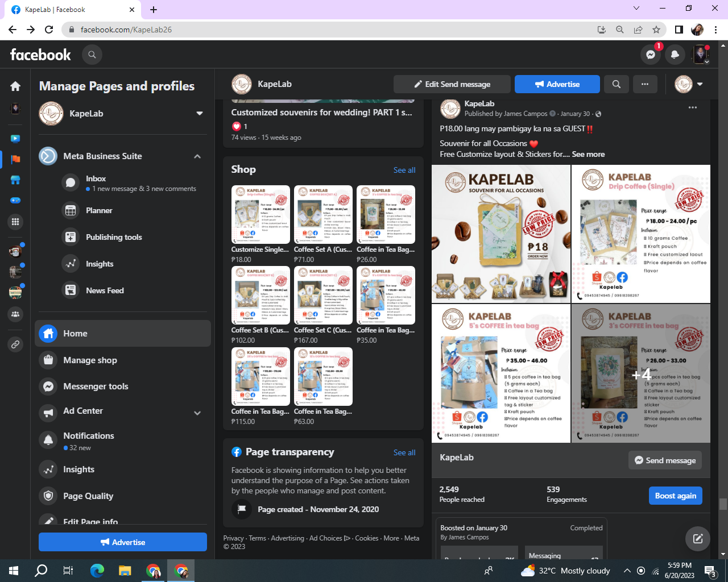
Task: Collapse the Meta Business Suite section
Action: click(x=197, y=156)
